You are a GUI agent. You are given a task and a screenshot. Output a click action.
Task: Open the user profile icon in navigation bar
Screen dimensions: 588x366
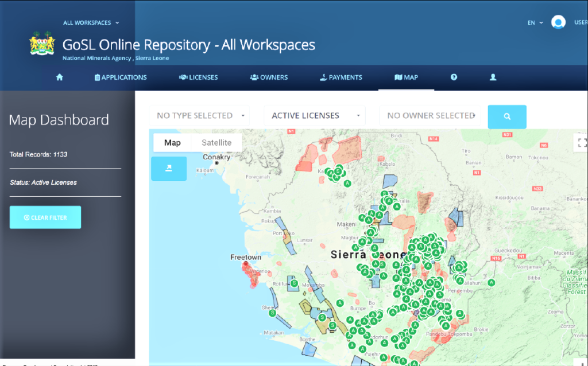tap(493, 77)
